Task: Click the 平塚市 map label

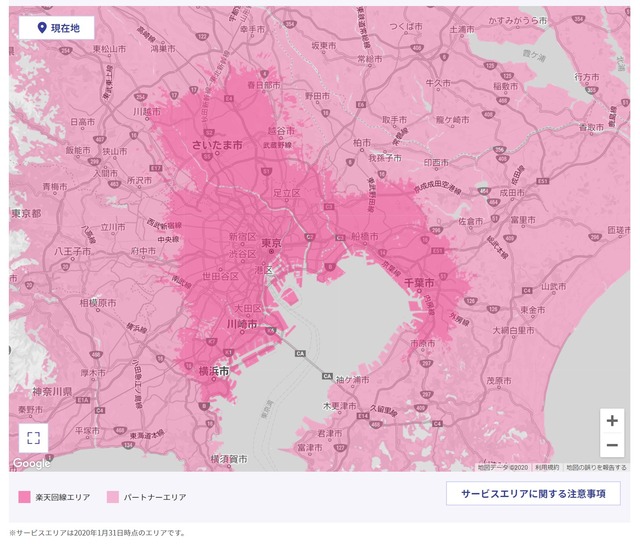Action: click(87, 430)
